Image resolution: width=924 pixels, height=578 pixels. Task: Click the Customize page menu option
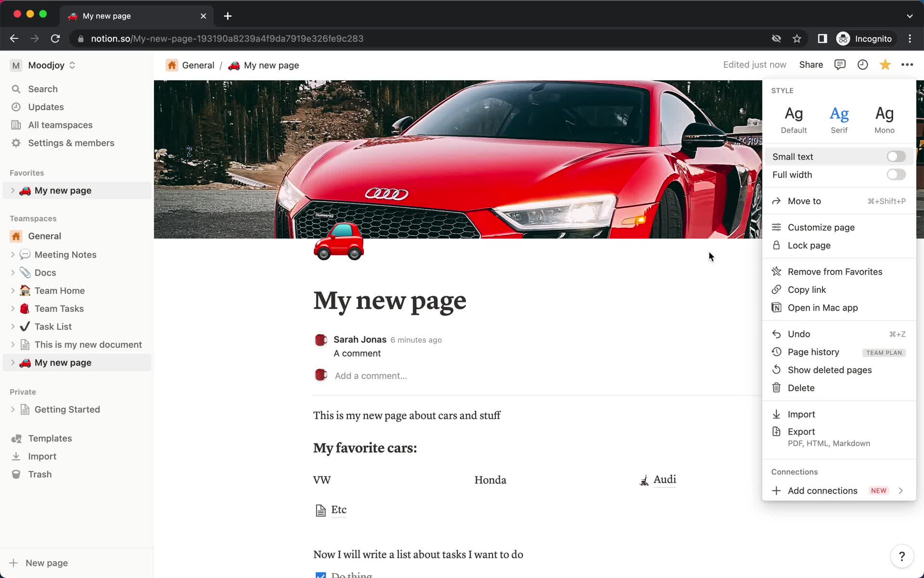821,227
